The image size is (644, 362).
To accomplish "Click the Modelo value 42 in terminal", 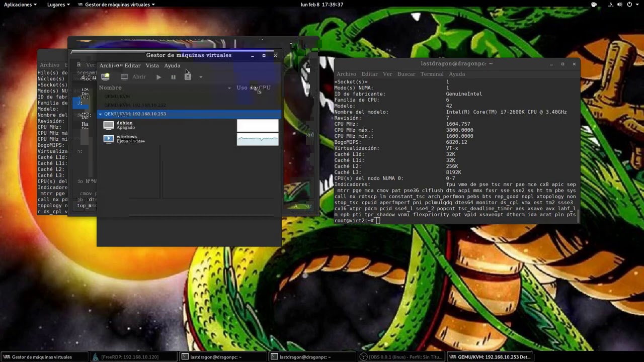I will tap(449, 106).
